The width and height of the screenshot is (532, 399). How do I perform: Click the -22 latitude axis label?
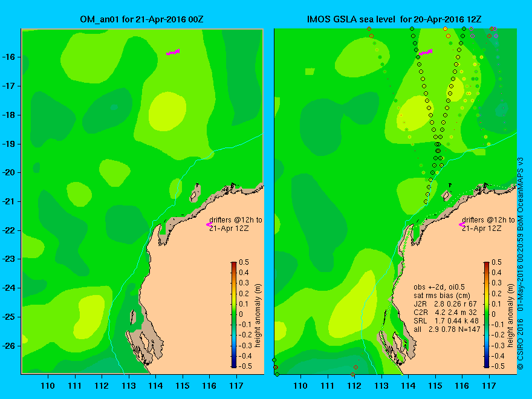point(7,230)
